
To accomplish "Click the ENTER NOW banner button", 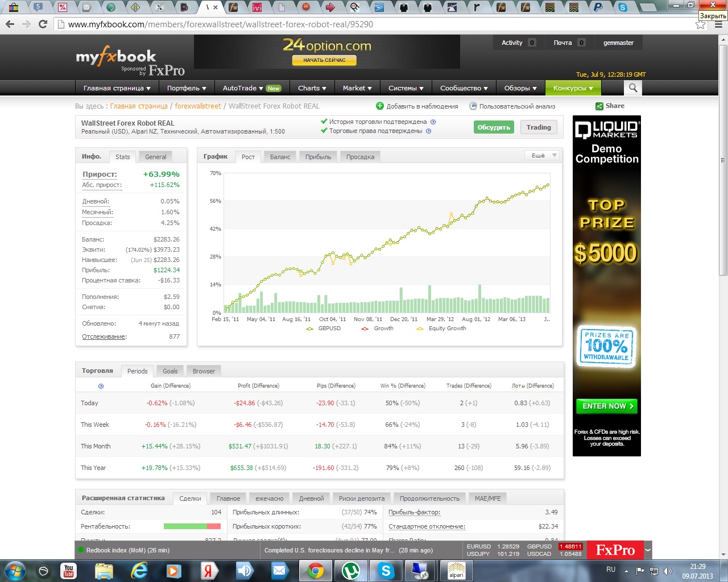I will pyautogui.click(x=607, y=406).
